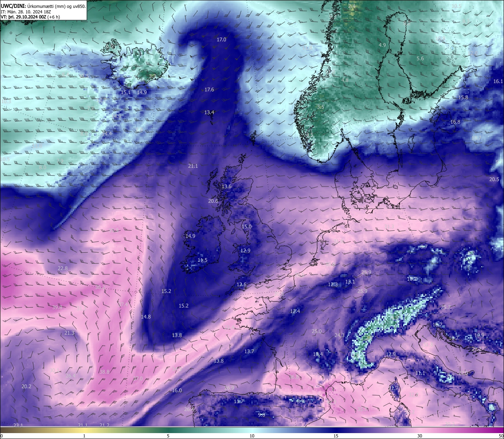Select the 10.2 value label
This screenshot has height=439, width=504.
(412, 278)
